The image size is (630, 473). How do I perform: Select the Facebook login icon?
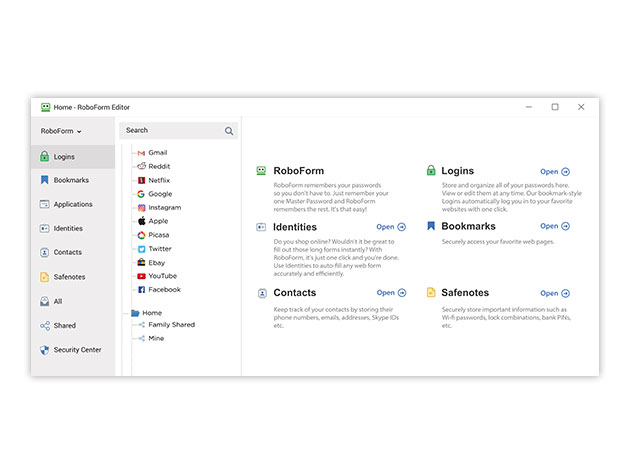pyautogui.click(x=141, y=290)
